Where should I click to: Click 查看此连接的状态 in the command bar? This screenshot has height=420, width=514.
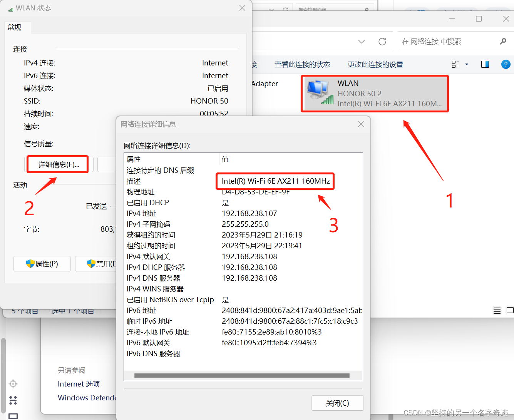[x=302, y=65]
